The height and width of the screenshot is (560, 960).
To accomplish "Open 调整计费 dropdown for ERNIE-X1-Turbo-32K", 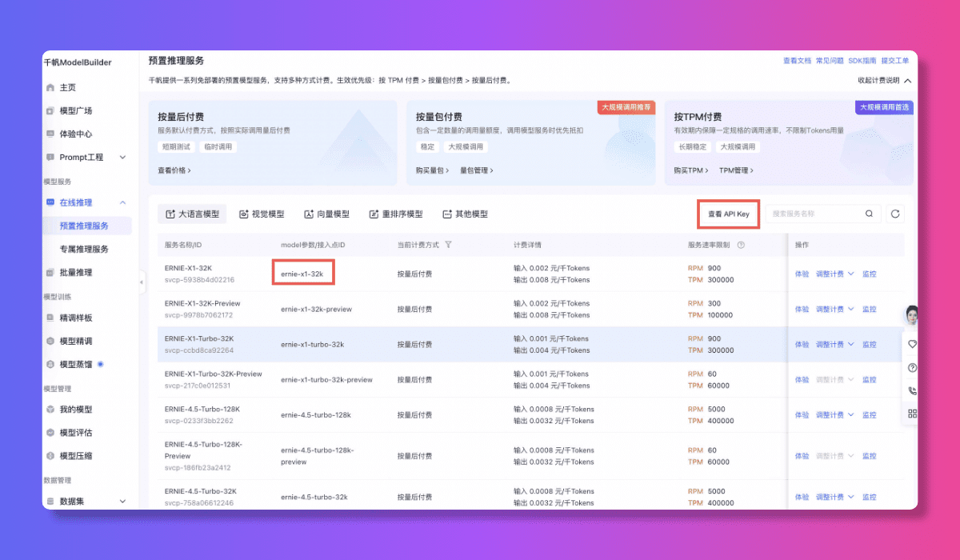I will [x=835, y=344].
